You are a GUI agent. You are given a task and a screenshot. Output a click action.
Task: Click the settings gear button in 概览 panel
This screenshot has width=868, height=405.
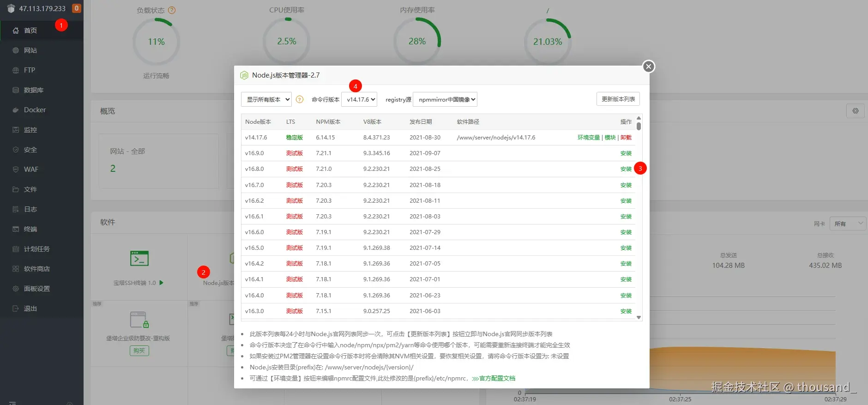[856, 111]
